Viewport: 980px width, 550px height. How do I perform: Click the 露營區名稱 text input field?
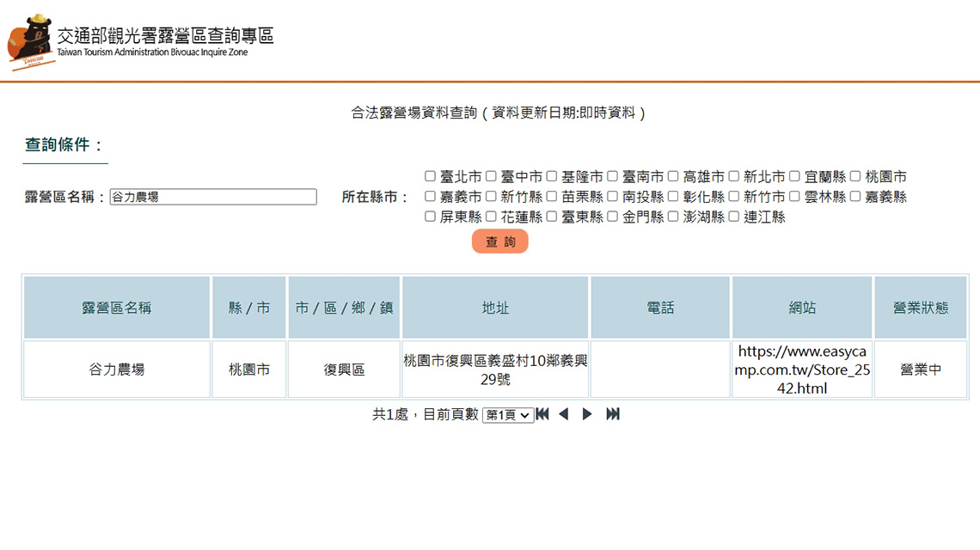coord(213,197)
